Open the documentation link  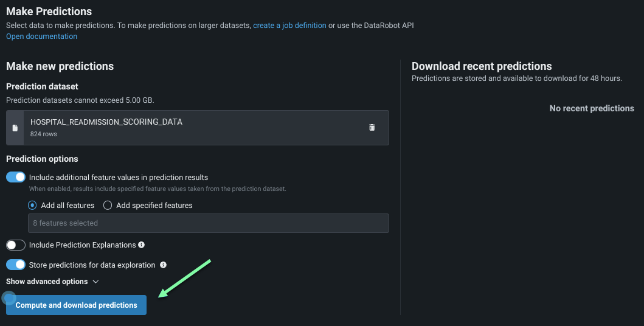41,36
